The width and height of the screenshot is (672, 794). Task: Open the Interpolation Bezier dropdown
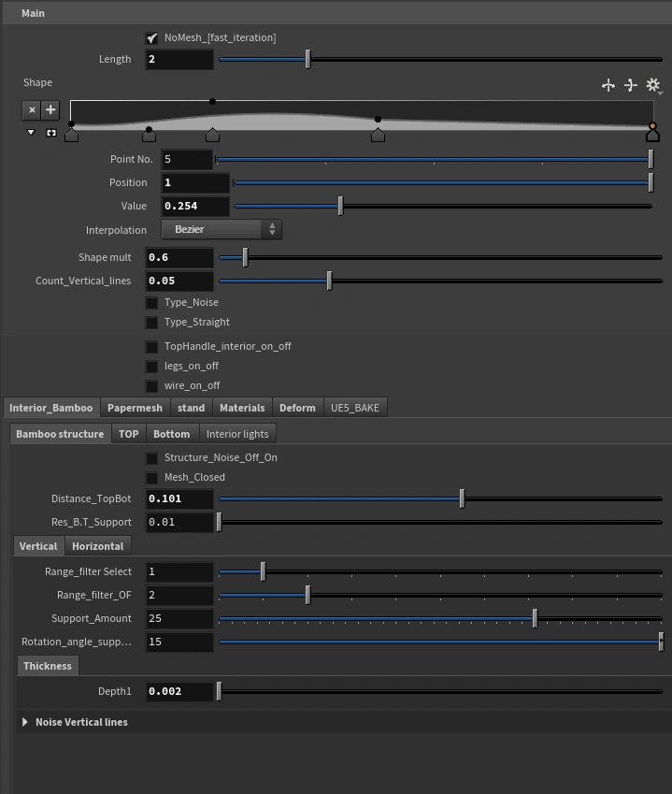(x=222, y=229)
